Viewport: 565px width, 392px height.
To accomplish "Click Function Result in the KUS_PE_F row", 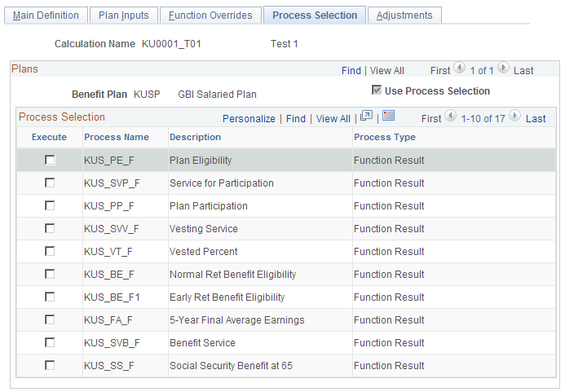I will tap(389, 161).
